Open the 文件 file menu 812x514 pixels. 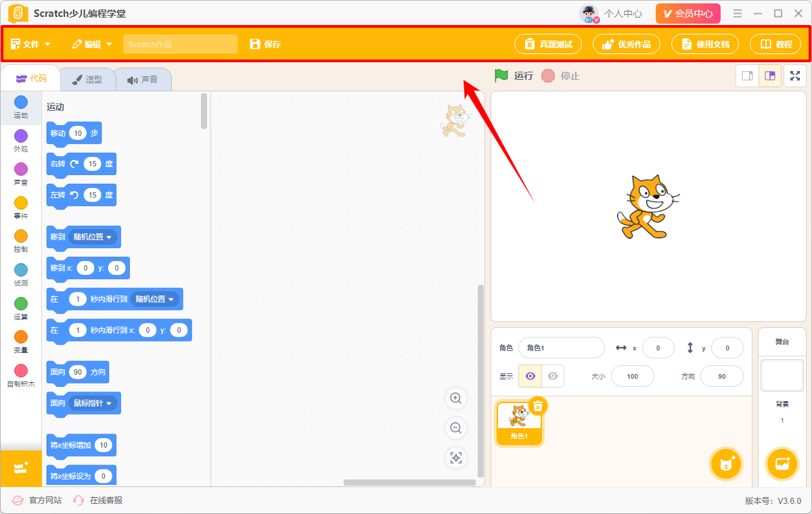pos(31,44)
